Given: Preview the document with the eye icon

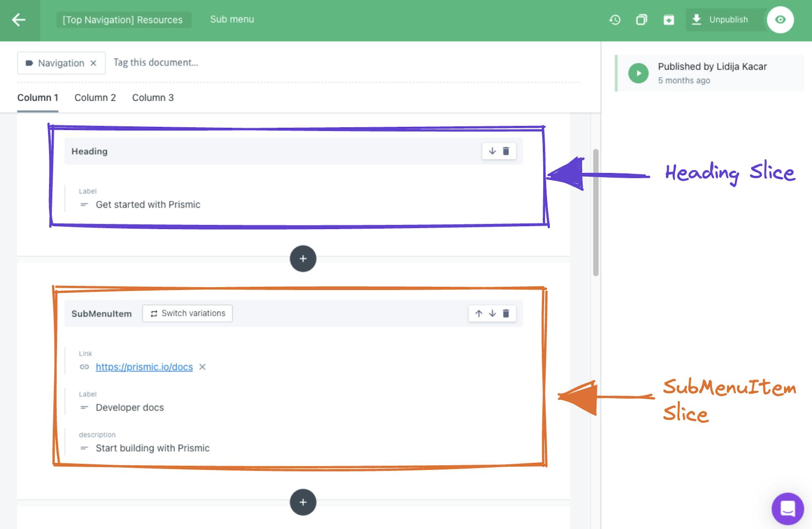Looking at the screenshot, I should pos(781,19).
